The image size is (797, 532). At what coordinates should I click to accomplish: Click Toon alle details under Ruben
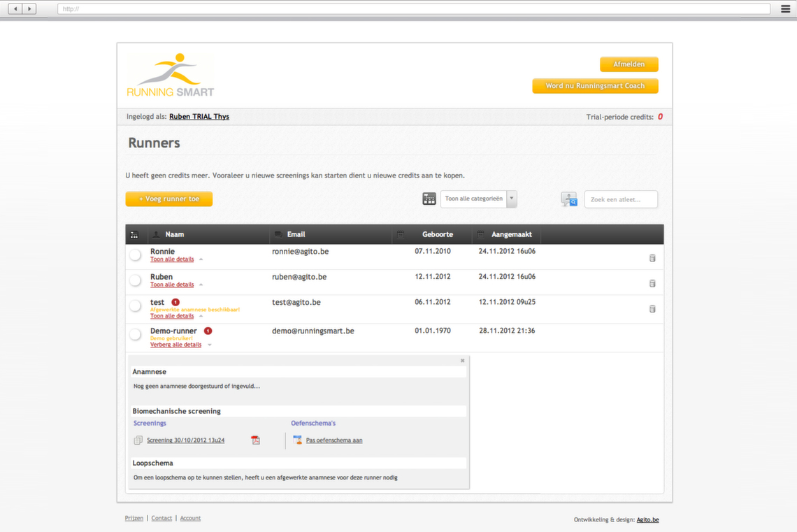coord(172,285)
